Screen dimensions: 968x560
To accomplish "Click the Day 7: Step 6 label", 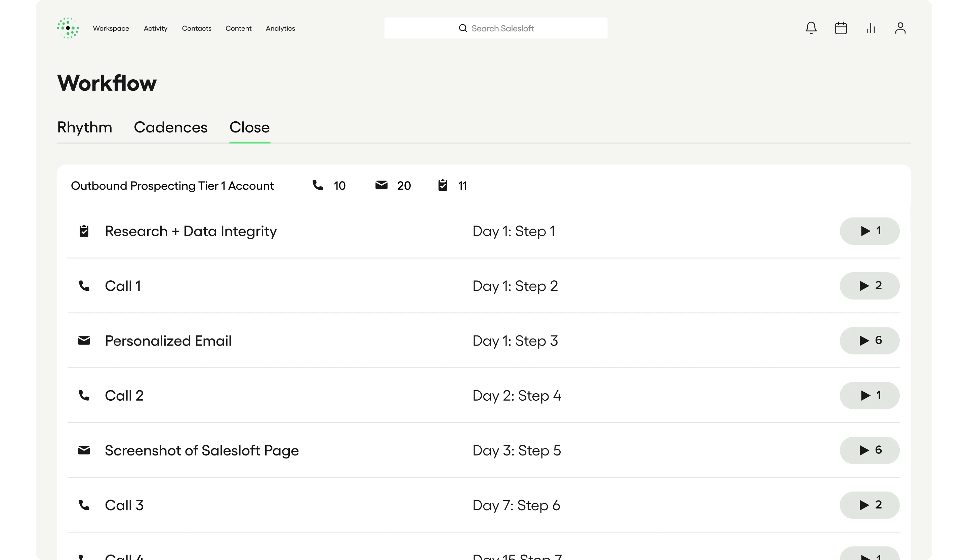I will coord(516,506).
